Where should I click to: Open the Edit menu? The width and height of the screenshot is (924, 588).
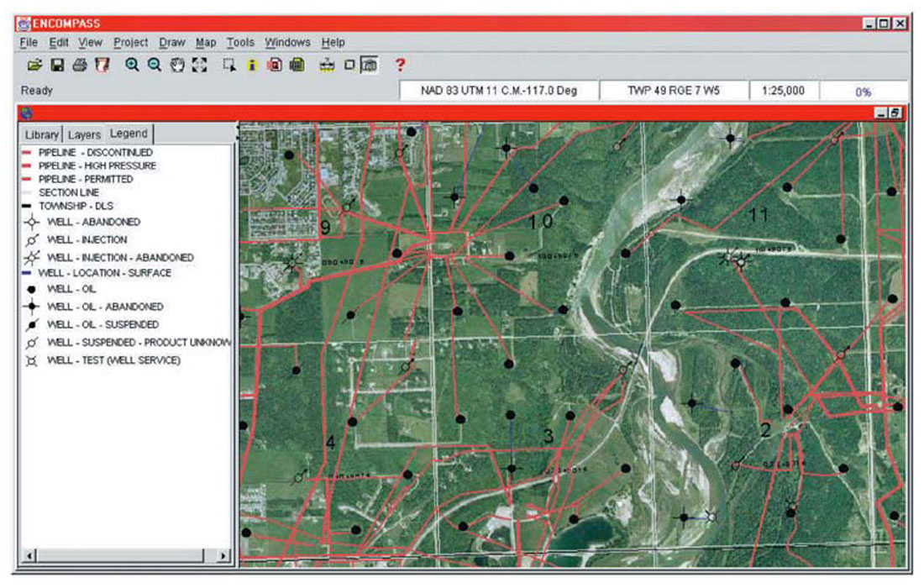coord(58,43)
